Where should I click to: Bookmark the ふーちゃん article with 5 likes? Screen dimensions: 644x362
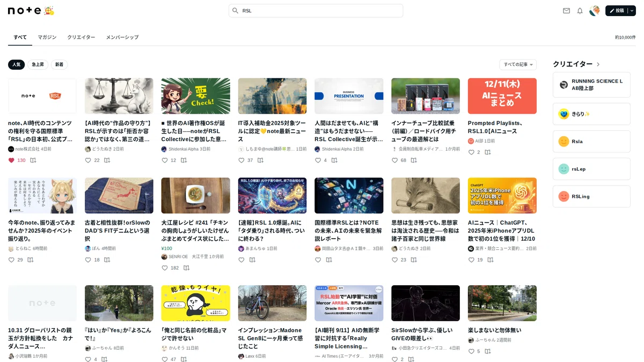tap(488, 351)
